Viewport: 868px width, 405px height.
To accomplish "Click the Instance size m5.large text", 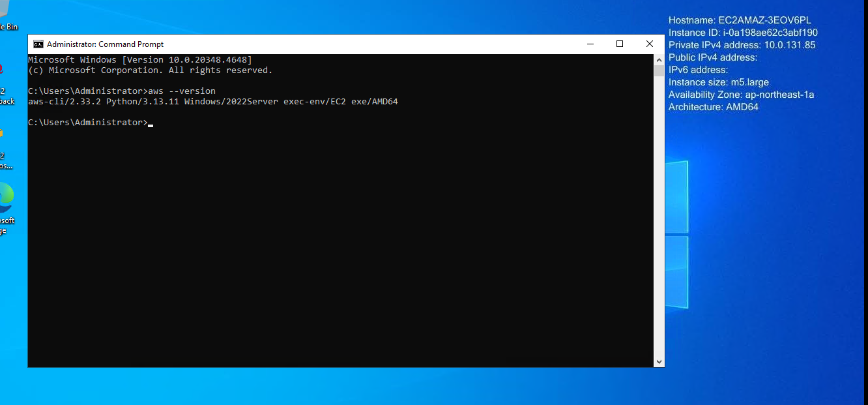I will click(x=719, y=82).
